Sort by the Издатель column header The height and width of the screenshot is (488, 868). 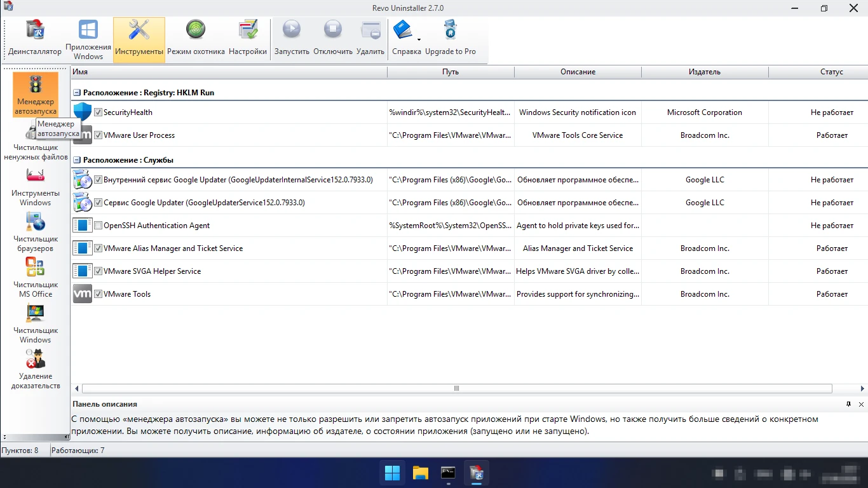point(705,72)
